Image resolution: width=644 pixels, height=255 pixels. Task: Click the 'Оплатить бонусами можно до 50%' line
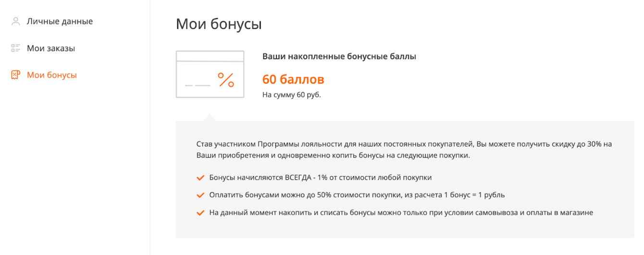(357, 195)
